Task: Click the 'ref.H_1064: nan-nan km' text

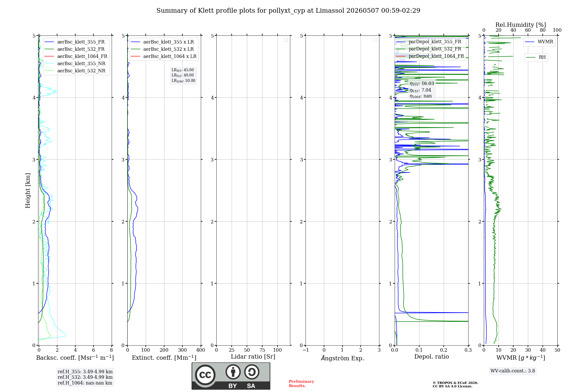Action: click(x=85, y=383)
